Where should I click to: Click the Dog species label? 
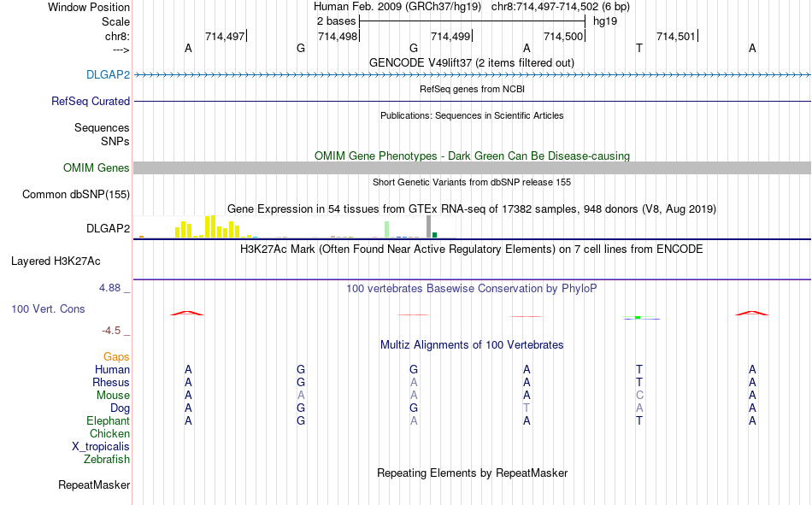pos(120,408)
